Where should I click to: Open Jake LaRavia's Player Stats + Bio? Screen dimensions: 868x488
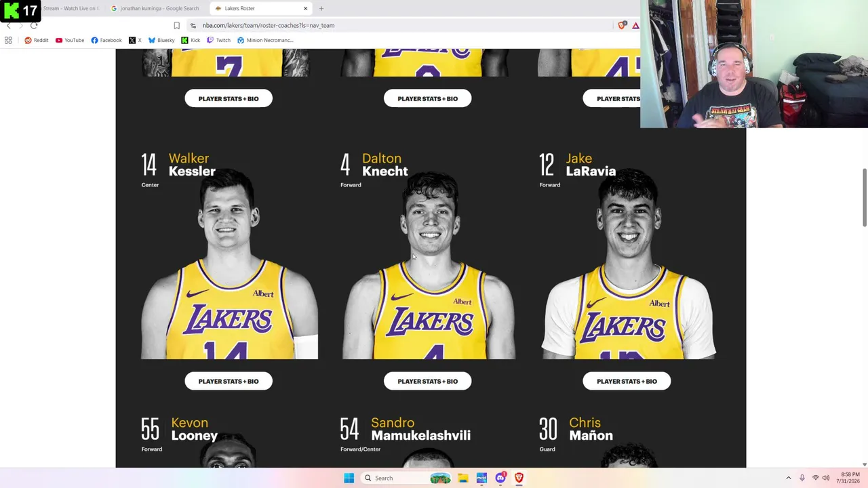coord(627,381)
